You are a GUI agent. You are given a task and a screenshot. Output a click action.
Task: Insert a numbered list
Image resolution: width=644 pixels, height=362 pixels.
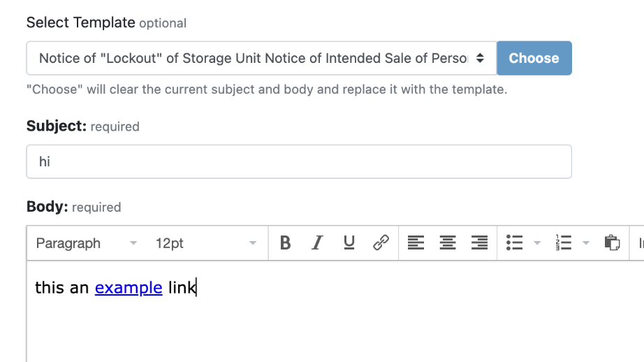coord(564,242)
